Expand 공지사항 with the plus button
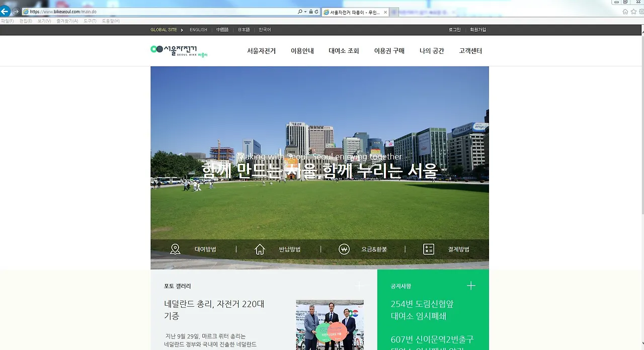 (x=470, y=285)
